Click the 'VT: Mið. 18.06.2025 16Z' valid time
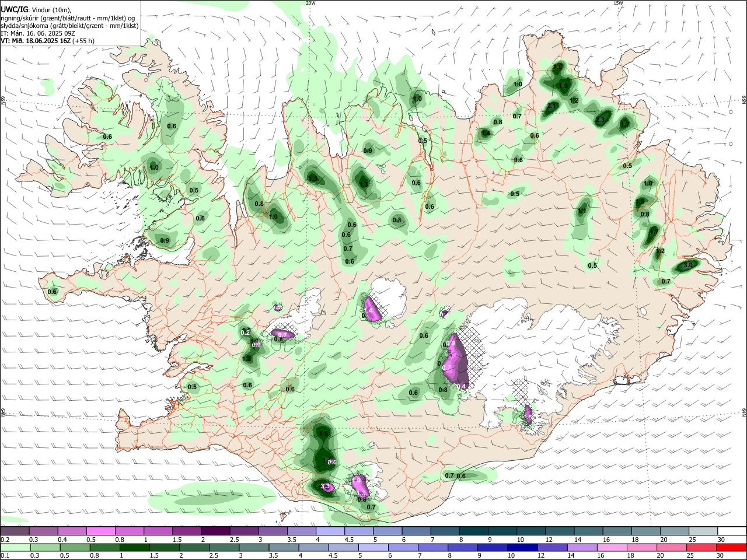Viewport: 747px width, 560px height. pyautogui.click(x=35, y=41)
